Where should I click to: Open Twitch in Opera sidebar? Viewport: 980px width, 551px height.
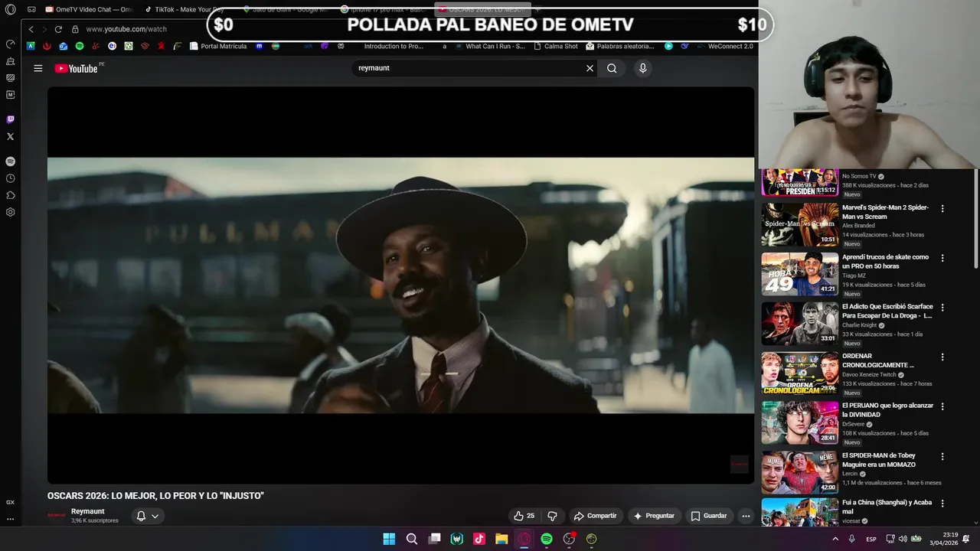(x=10, y=119)
